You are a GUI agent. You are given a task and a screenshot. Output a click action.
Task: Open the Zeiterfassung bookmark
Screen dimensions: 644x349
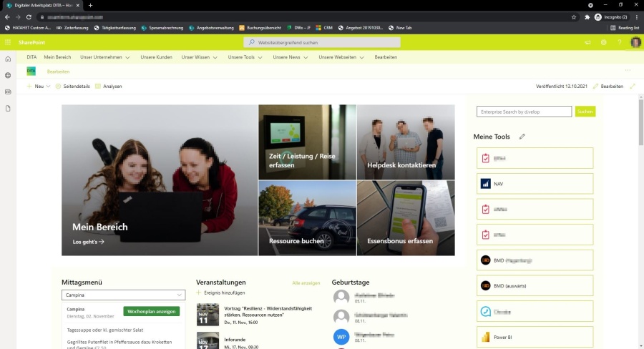click(x=72, y=28)
